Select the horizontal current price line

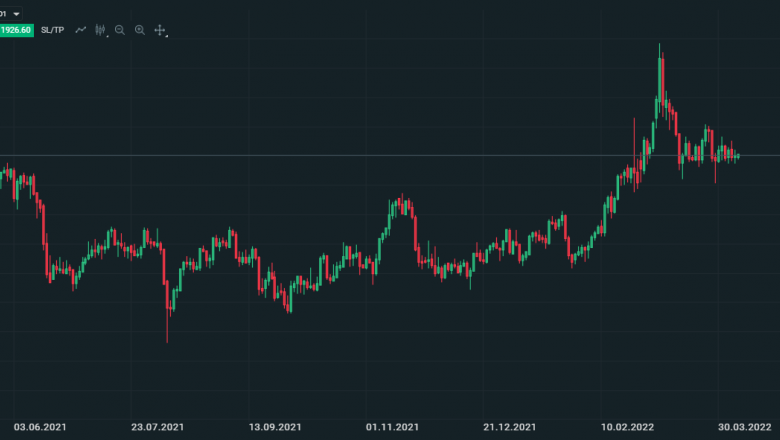pos(300,155)
